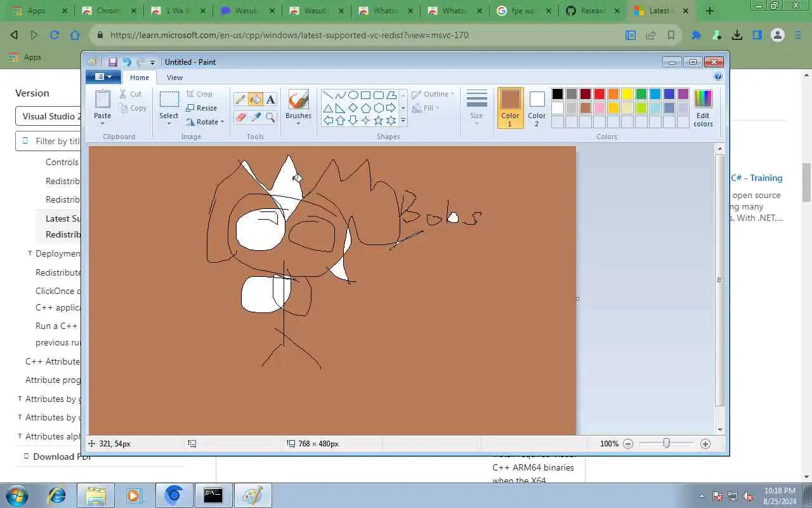This screenshot has width=812, height=508.
Task: Choose the Curve shape
Action: 341,95
